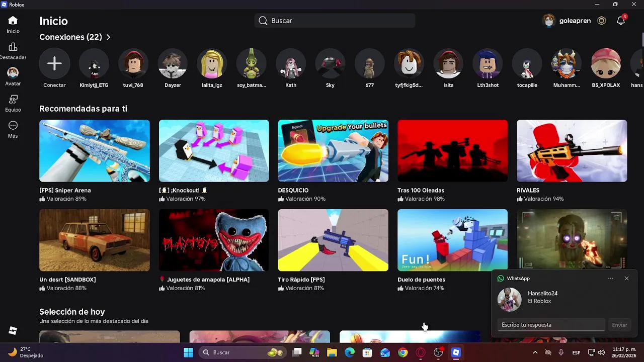Open the 677 friend avatar
The height and width of the screenshot is (362, 644).
(x=370, y=64)
